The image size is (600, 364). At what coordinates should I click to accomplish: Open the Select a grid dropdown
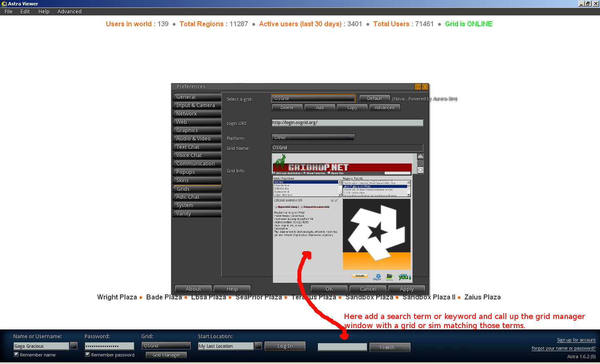coord(313,98)
